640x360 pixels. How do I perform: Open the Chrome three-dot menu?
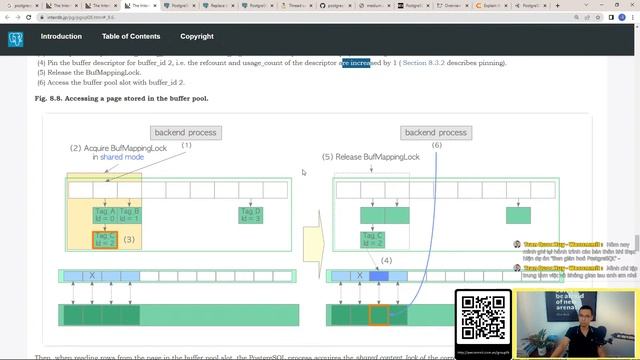coord(633,18)
